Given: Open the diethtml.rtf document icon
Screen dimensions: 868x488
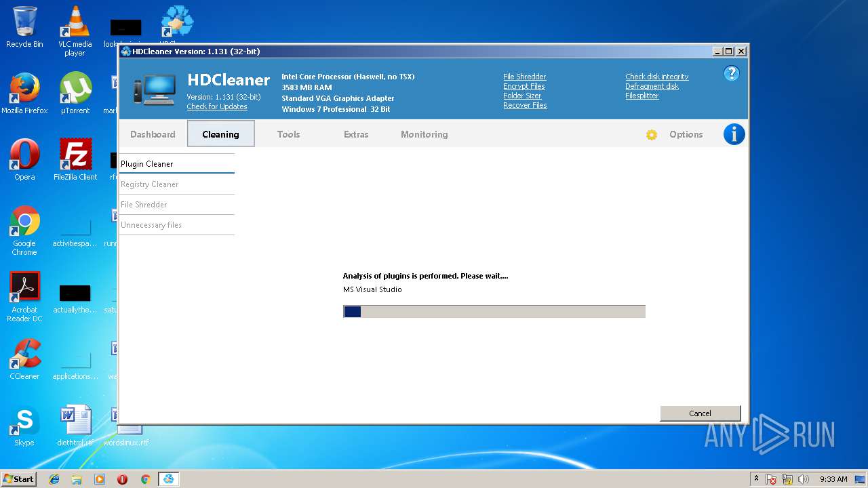Looking at the screenshot, I should (75, 426).
